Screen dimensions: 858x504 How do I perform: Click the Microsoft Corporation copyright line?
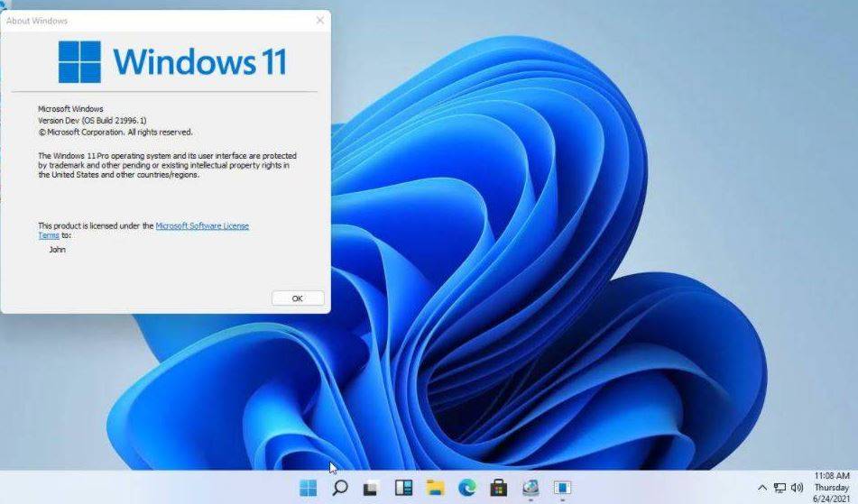click(115, 132)
